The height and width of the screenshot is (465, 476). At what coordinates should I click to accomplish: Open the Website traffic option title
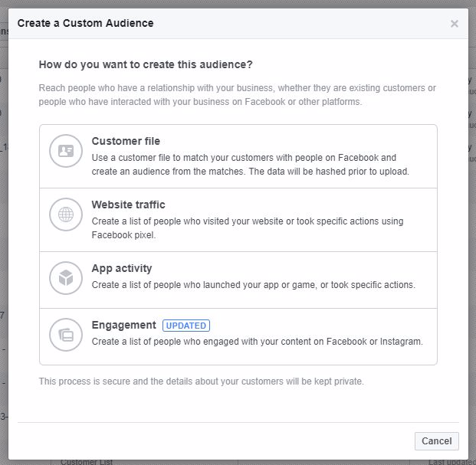pyautogui.click(x=129, y=205)
